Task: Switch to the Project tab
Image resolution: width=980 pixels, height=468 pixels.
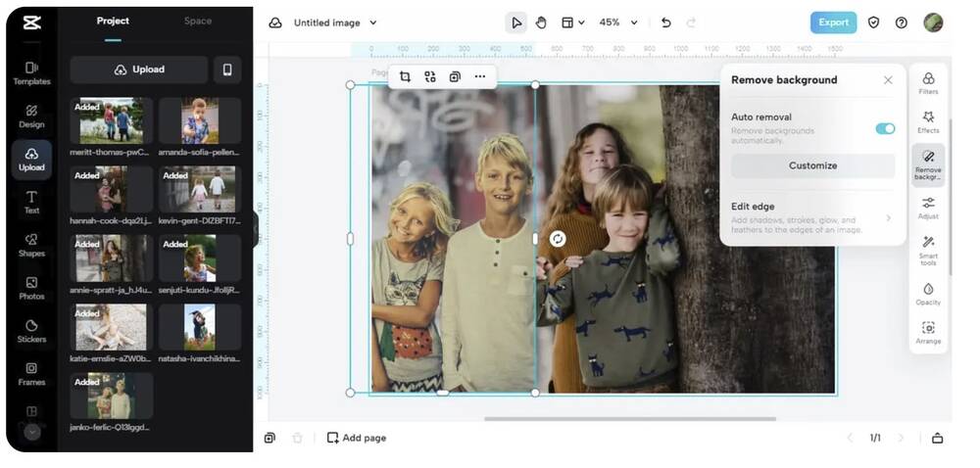Action: point(113,21)
